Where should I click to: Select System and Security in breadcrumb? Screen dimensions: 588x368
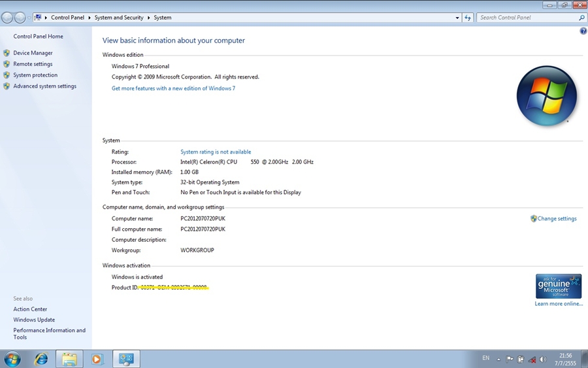[x=119, y=18]
